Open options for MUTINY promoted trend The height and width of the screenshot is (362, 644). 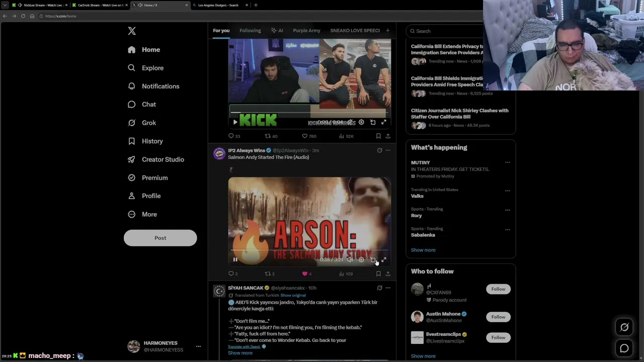click(507, 162)
